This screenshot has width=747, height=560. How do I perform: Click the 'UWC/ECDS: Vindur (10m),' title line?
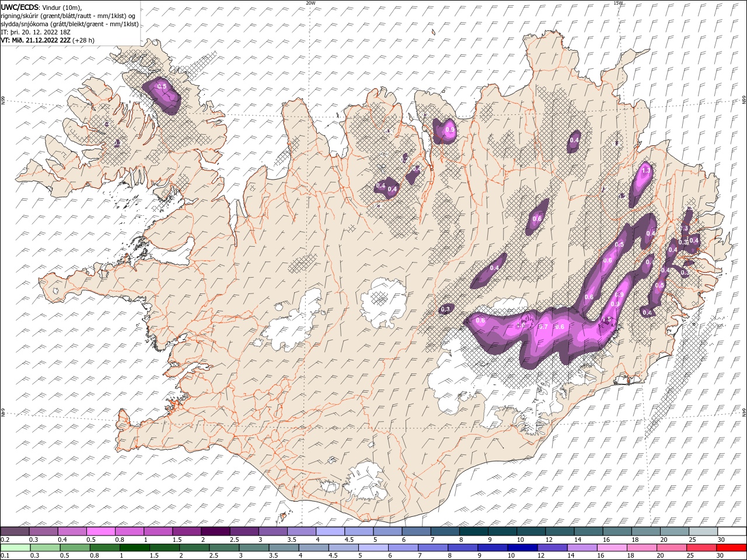point(41,7)
